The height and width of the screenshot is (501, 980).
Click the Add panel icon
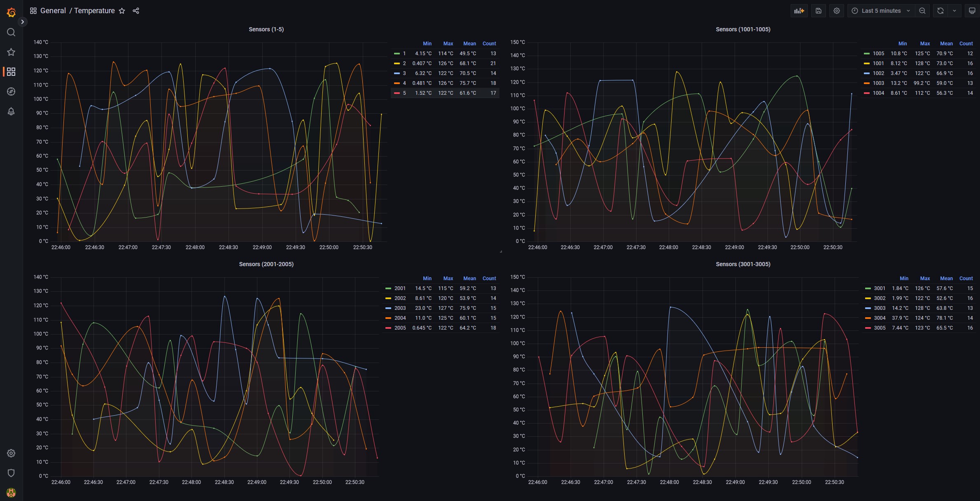799,11
